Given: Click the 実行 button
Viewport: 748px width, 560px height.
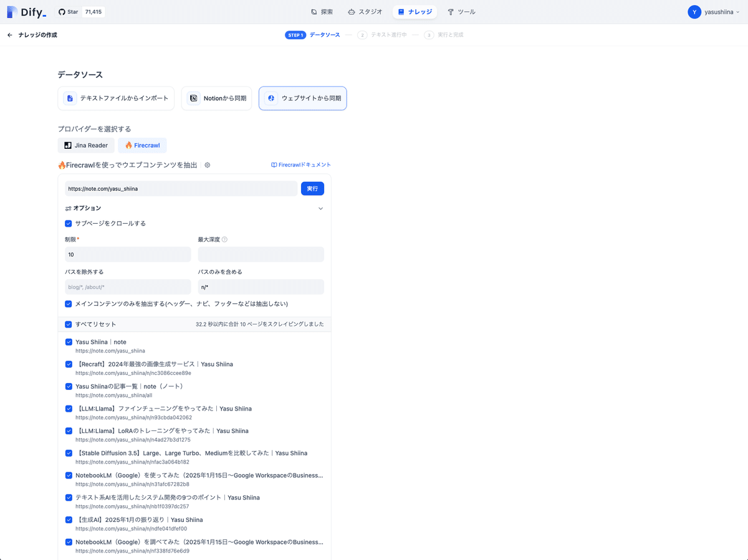Looking at the screenshot, I should (312, 188).
